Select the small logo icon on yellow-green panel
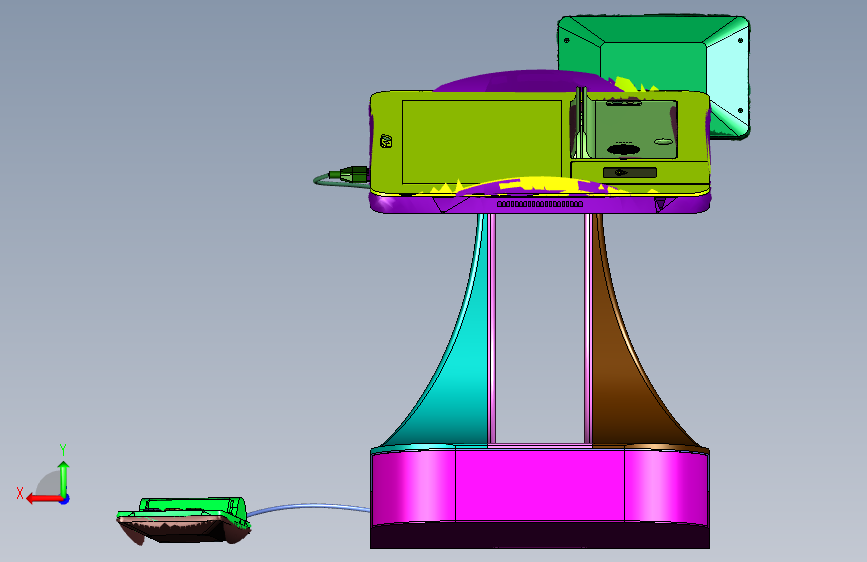 click(x=386, y=141)
